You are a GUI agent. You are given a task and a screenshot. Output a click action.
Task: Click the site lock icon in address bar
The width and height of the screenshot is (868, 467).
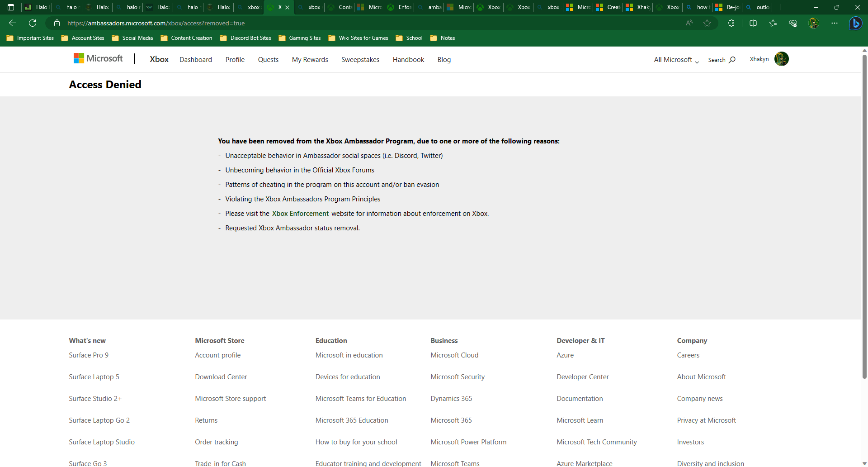coord(57,23)
